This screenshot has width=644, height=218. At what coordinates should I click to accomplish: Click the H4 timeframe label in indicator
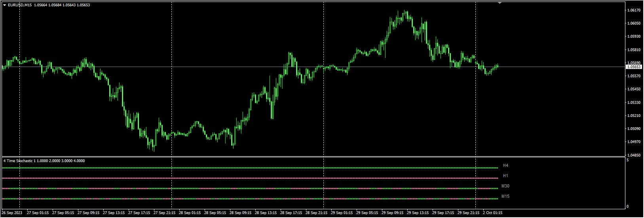pyautogui.click(x=505, y=166)
